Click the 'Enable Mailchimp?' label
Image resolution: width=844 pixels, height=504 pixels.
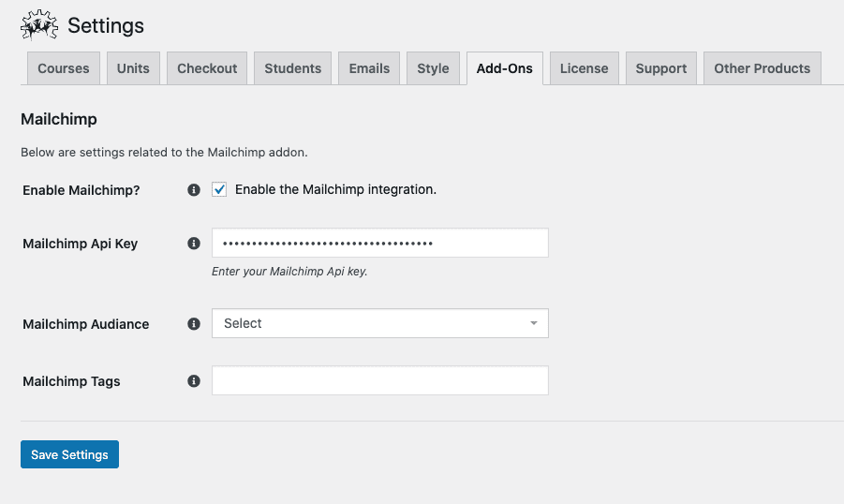81,190
